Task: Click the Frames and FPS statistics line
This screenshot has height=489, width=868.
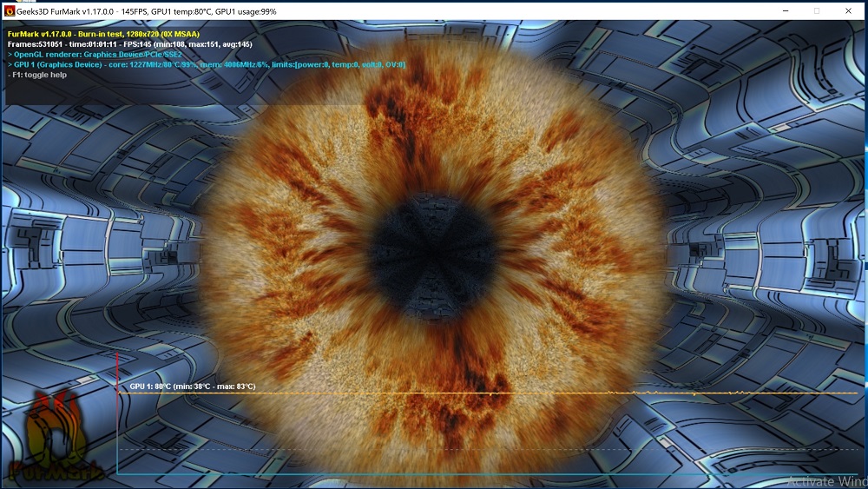Action: tap(130, 43)
